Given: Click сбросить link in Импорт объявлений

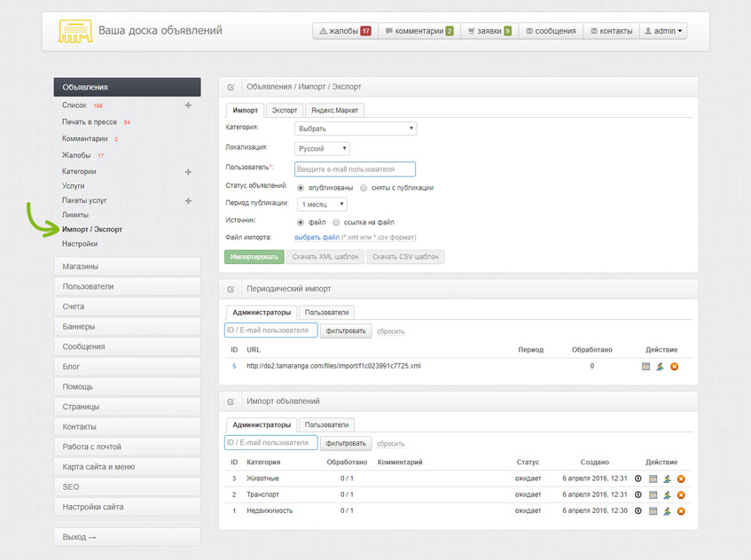Looking at the screenshot, I should 391,444.
